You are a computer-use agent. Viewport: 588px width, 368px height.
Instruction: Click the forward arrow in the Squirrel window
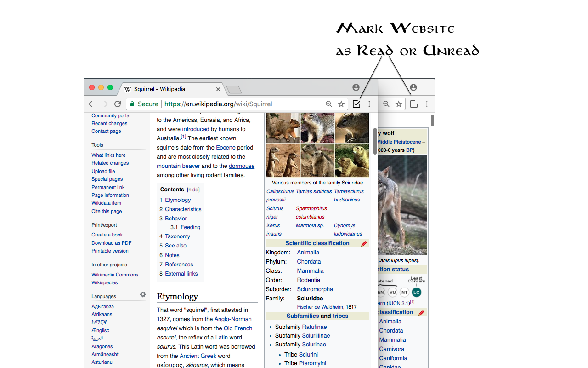(105, 104)
